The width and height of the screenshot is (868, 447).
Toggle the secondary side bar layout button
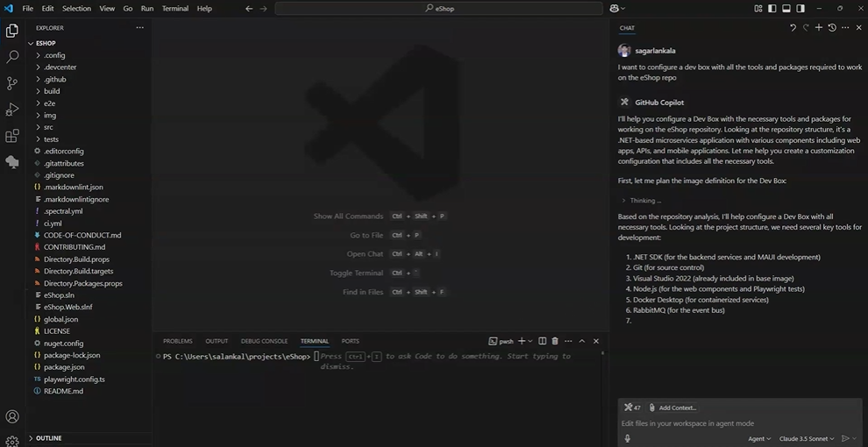click(x=800, y=9)
